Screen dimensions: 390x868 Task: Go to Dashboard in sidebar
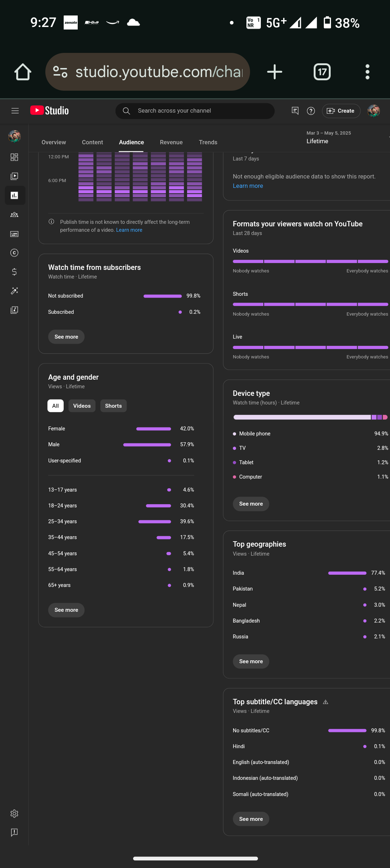14,157
